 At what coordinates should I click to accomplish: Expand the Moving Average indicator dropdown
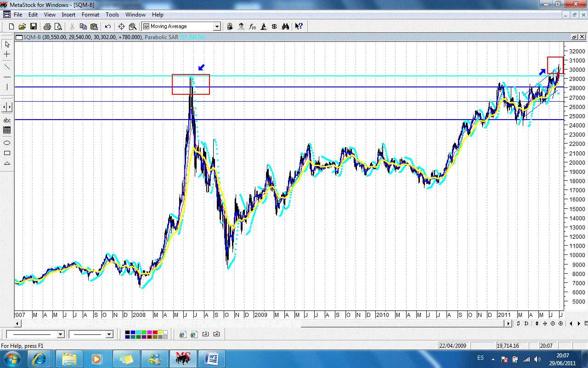(217, 27)
